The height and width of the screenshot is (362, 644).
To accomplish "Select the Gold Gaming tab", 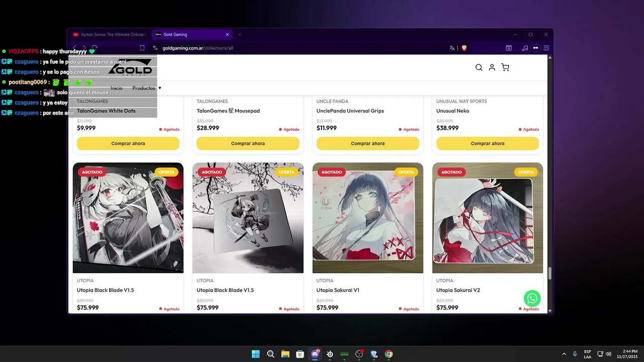I will (x=191, y=35).
